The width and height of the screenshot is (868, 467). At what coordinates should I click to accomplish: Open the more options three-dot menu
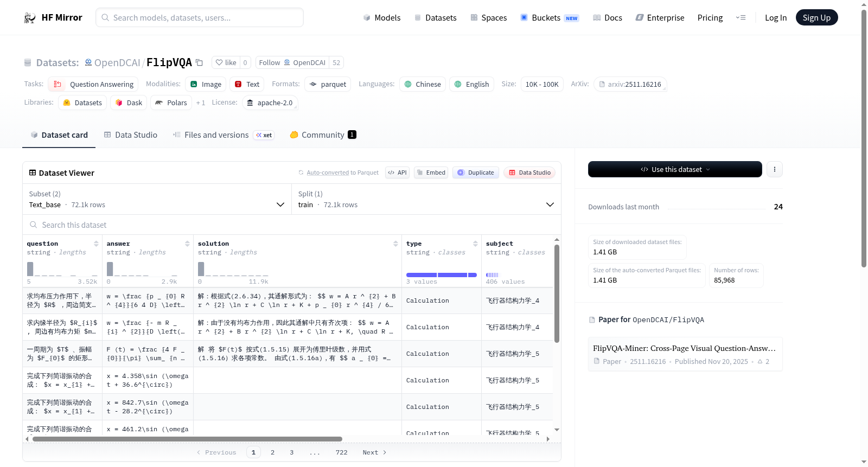pos(774,169)
